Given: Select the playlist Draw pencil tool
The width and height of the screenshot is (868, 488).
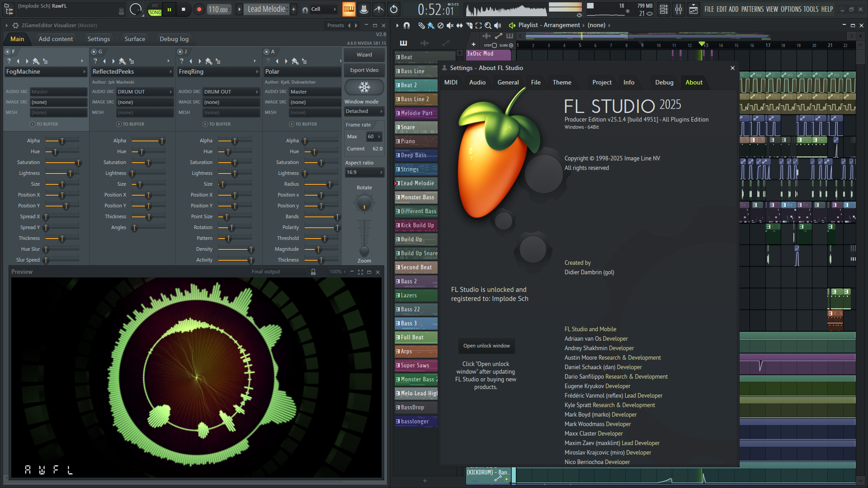Looking at the screenshot, I should (421, 25).
